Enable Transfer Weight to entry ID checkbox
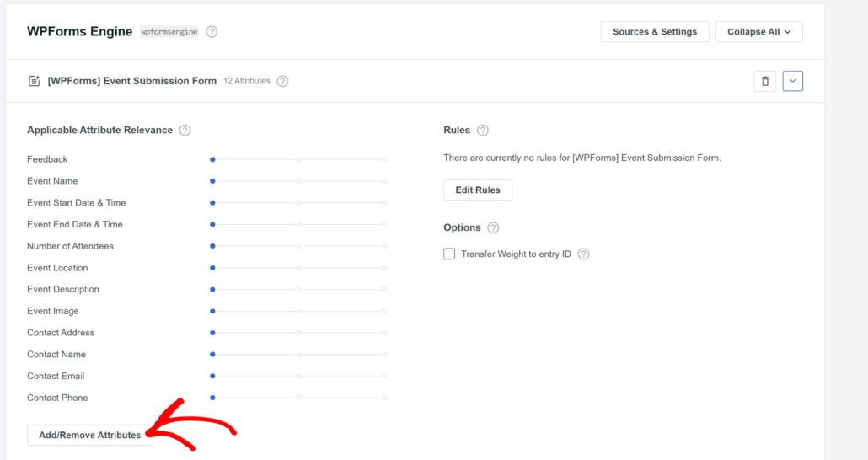The width and height of the screenshot is (868, 460). tap(449, 254)
